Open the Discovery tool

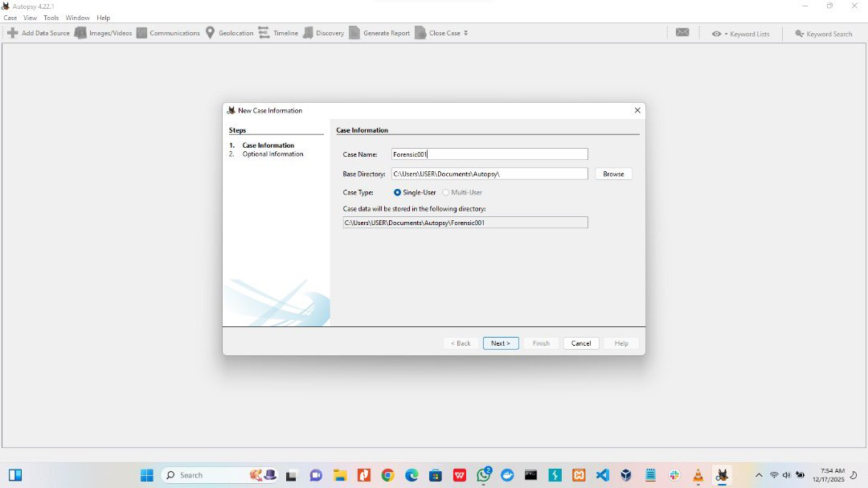pos(324,33)
